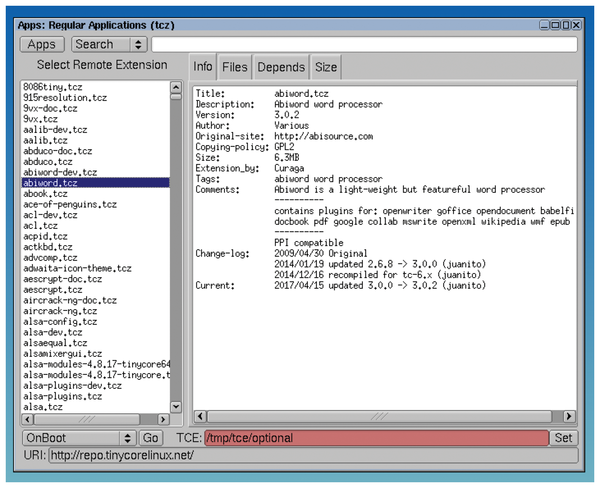The width and height of the screenshot is (600, 488).
Task: Click extension list scroll up arrow
Action: [176, 87]
